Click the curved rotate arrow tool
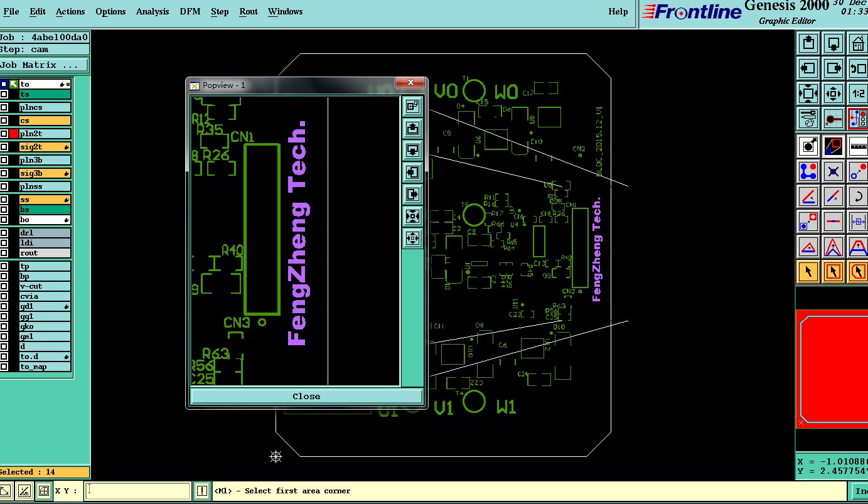This screenshot has width=868, height=504. click(858, 196)
